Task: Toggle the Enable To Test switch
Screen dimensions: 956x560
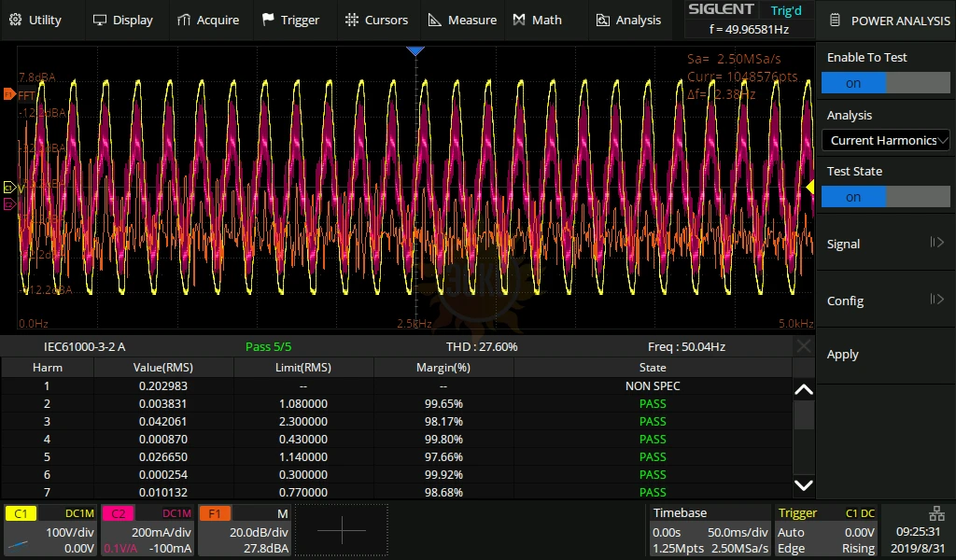Action: (885, 83)
